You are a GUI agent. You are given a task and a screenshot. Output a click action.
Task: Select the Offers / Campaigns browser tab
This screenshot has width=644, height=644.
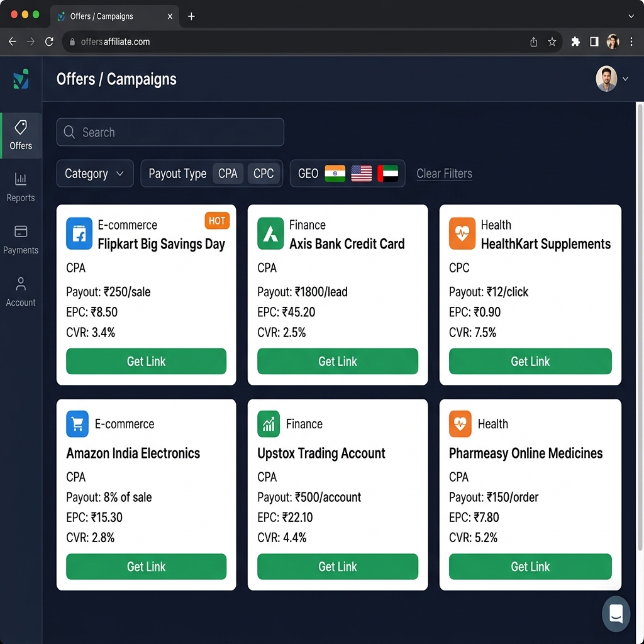pos(115,16)
